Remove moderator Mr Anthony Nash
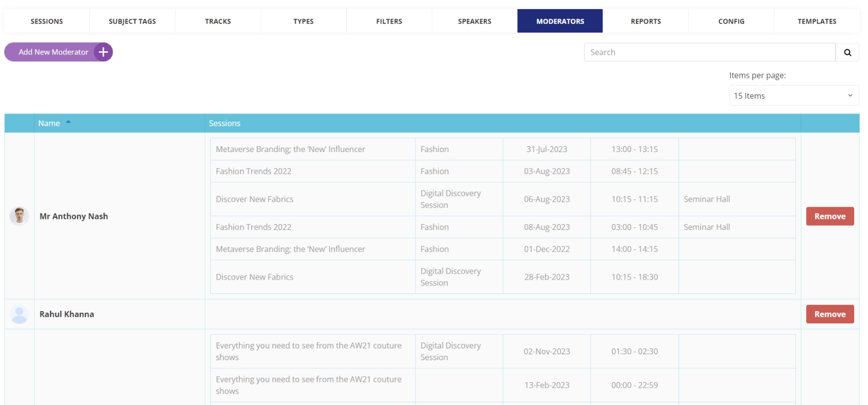The height and width of the screenshot is (405, 868). pyautogui.click(x=830, y=216)
